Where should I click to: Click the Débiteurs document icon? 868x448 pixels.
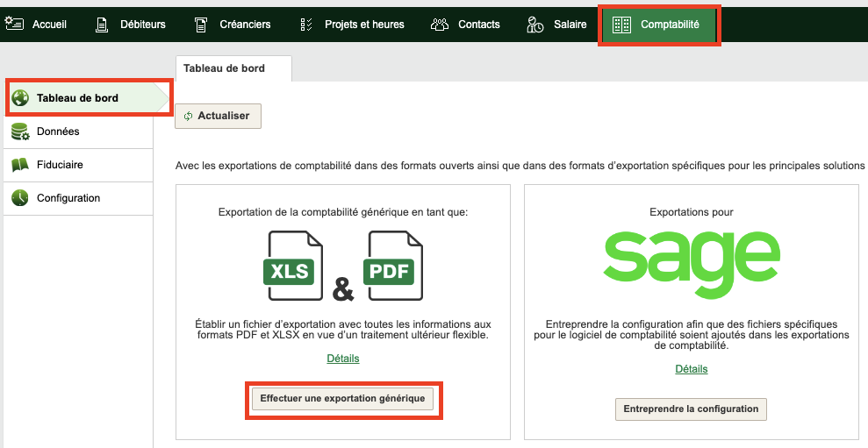(101, 25)
